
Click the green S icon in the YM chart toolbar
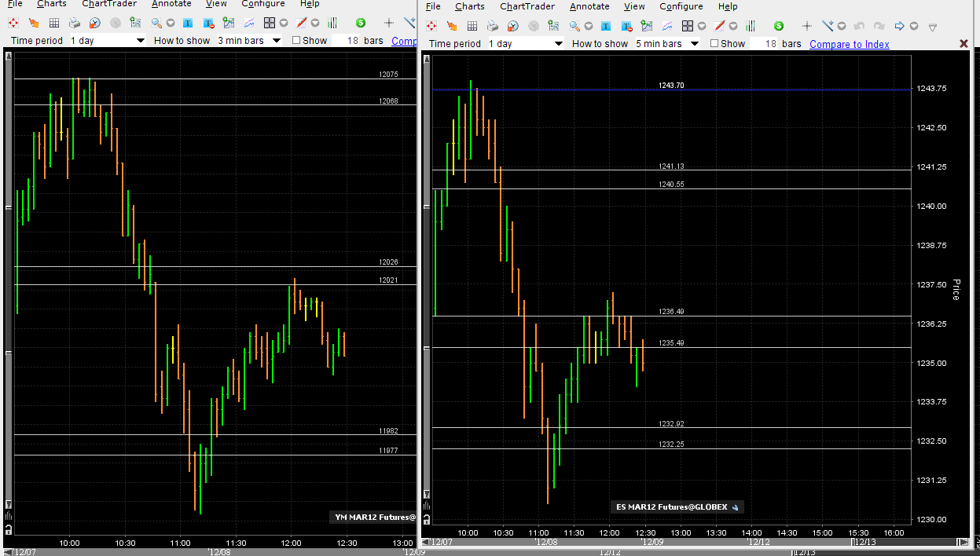pos(360,23)
